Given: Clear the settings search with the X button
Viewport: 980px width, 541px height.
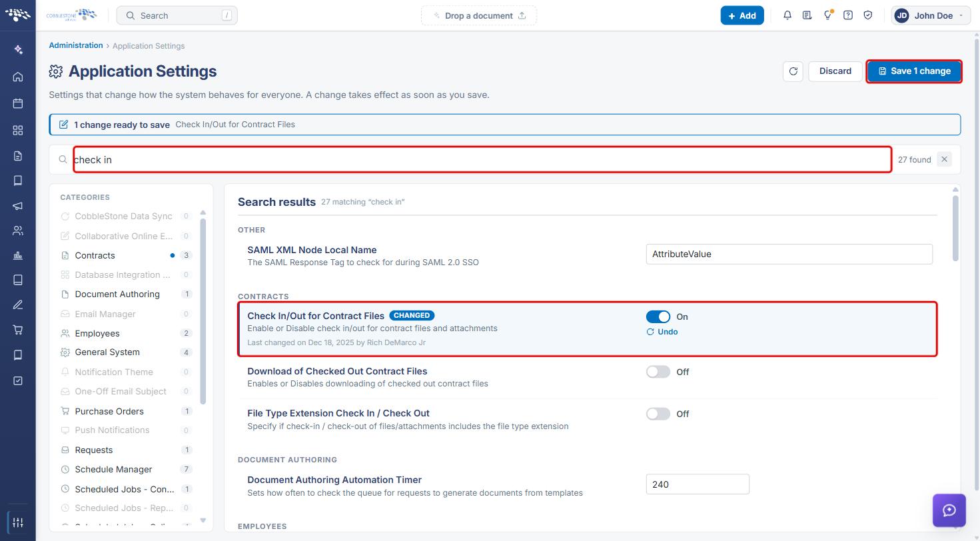Looking at the screenshot, I should click(944, 159).
